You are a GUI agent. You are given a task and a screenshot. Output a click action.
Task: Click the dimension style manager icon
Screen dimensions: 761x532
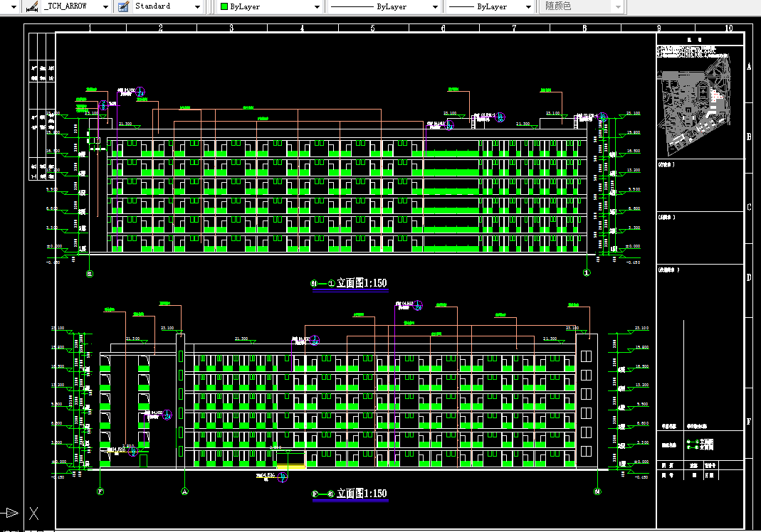pyautogui.click(x=32, y=6)
